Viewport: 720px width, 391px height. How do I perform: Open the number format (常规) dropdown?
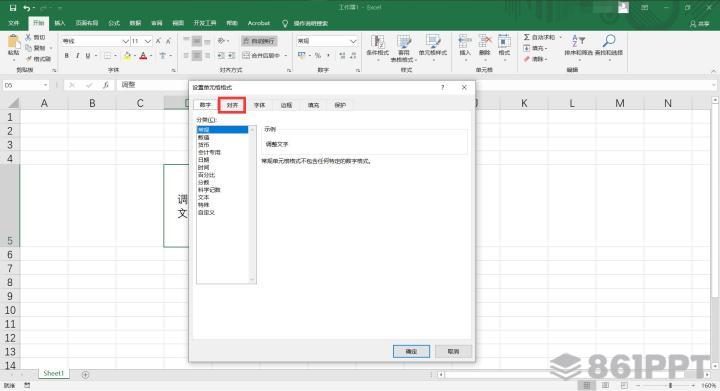[x=353, y=41]
